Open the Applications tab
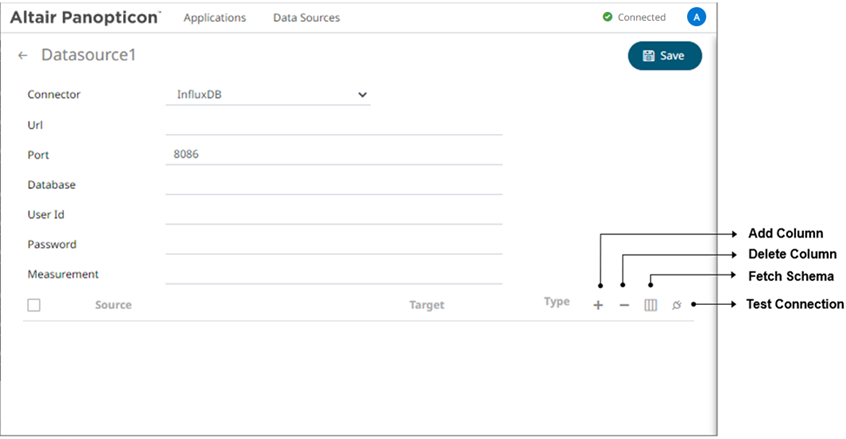Screen dimensions: 846x439 pyautogui.click(x=214, y=18)
